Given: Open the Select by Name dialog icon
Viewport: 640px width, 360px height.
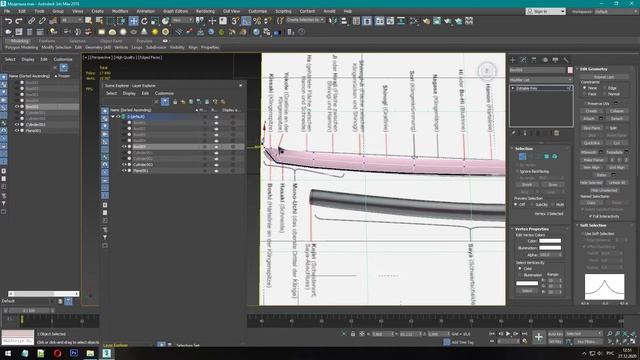Looking at the screenshot, I should click(x=99, y=21).
